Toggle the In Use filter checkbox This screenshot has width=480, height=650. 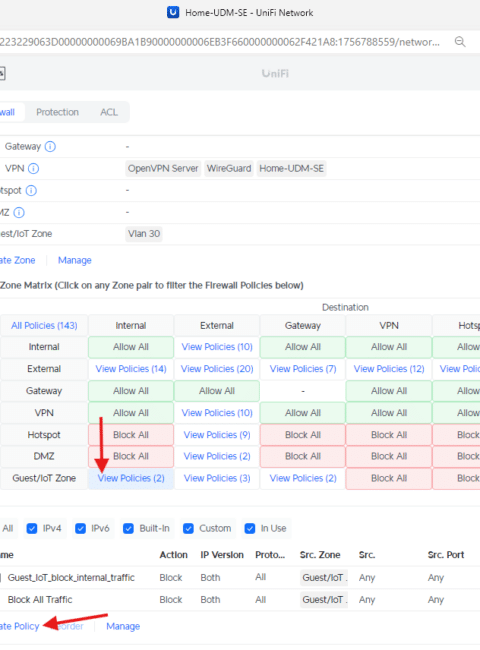coord(250,528)
